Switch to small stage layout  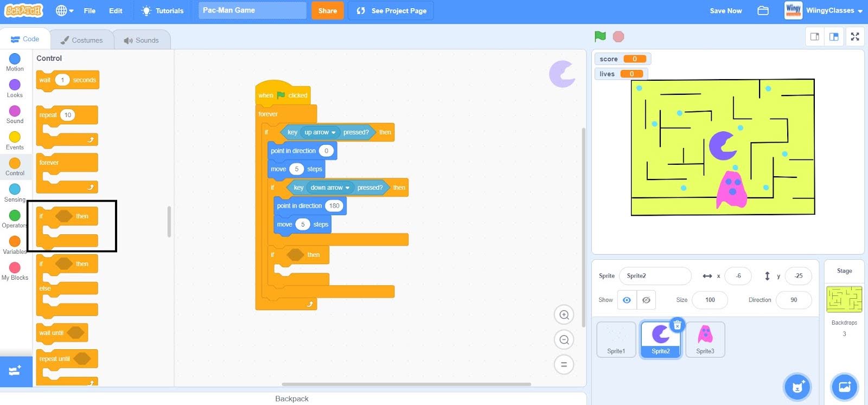pos(814,36)
